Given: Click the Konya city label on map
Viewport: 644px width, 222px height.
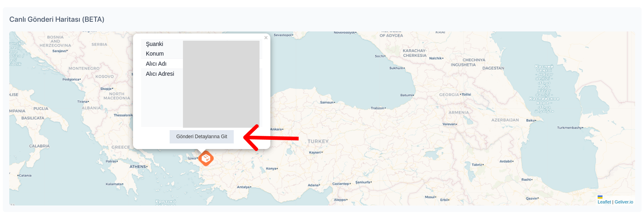Looking at the screenshot, I should pyautogui.click(x=271, y=168).
